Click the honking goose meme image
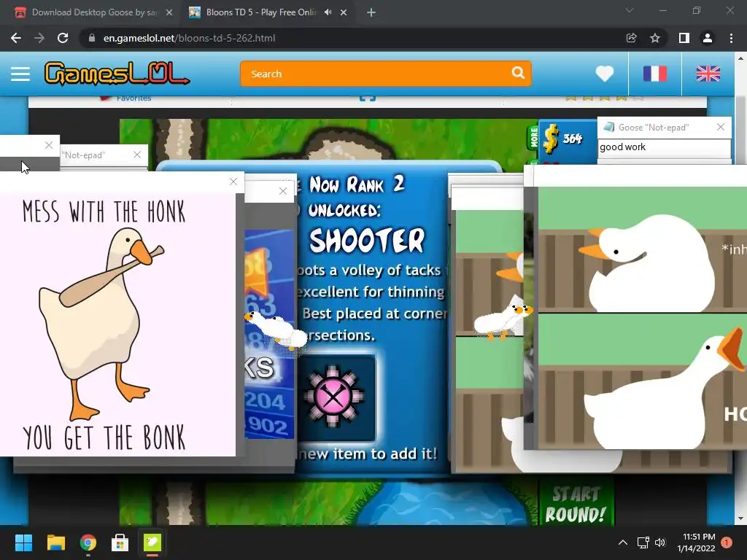 point(642,318)
